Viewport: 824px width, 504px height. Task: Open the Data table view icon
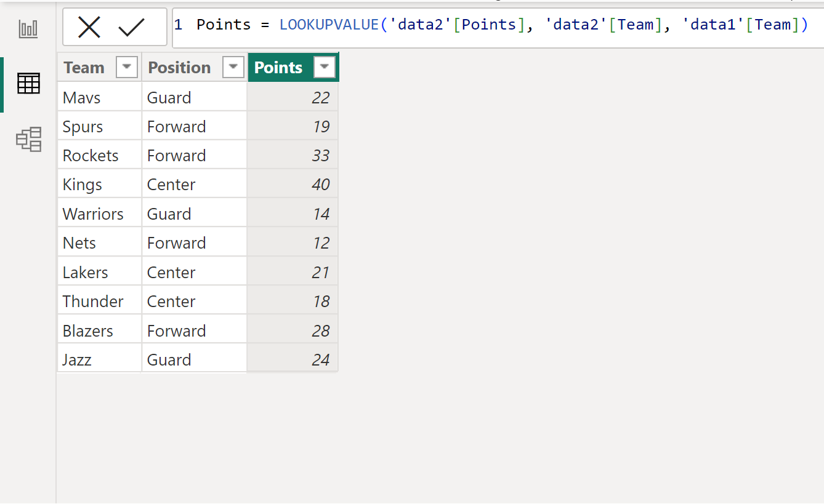coord(28,83)
